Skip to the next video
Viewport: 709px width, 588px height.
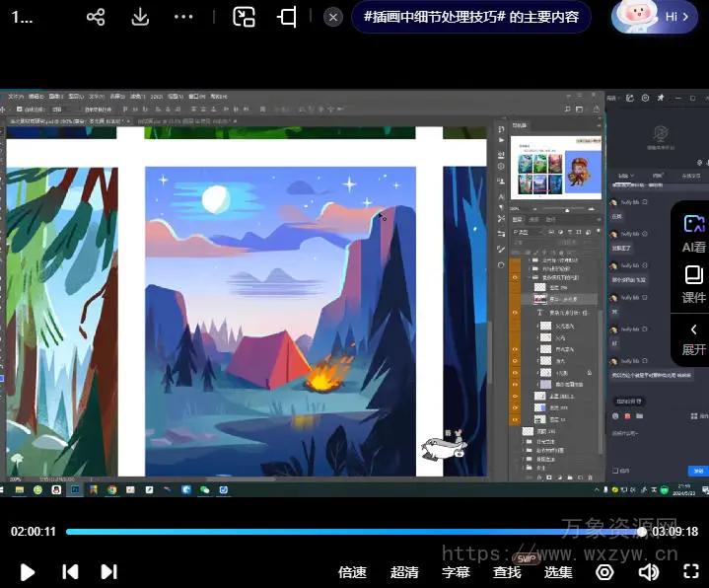pos(109,572)
